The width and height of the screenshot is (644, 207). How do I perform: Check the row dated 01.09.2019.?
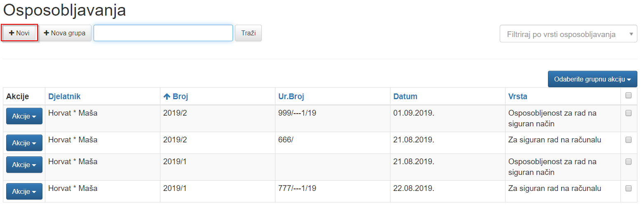pos(629,113)
